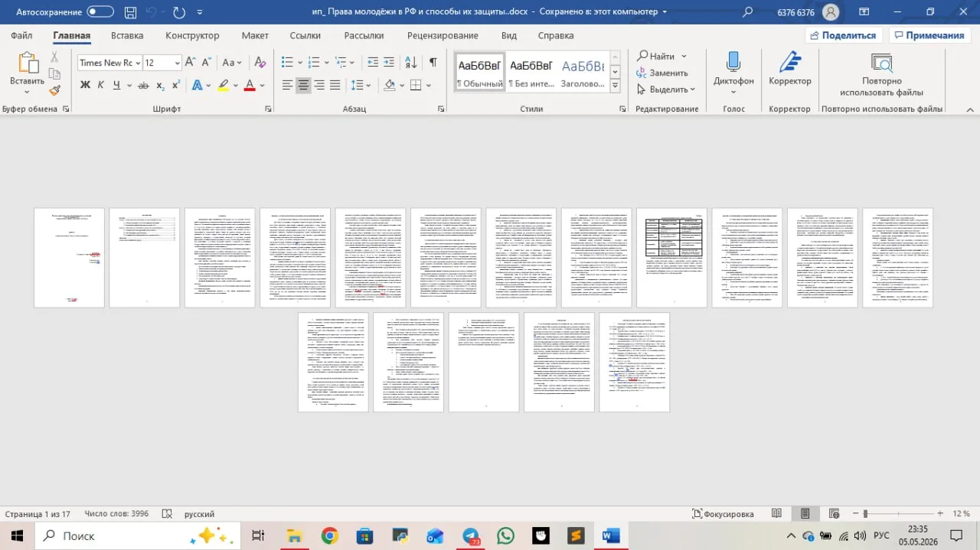
Task: Save document with floppy disk icon
Action: pos(130,12)
